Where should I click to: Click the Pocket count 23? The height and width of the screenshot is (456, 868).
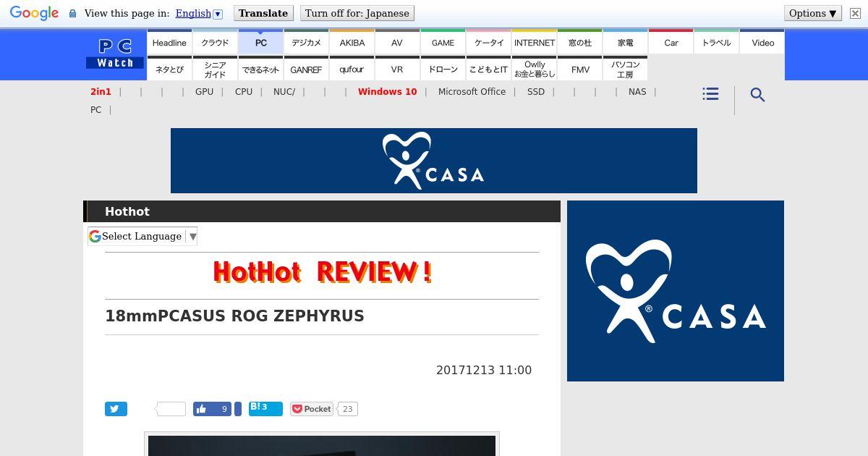pos(347,409)
